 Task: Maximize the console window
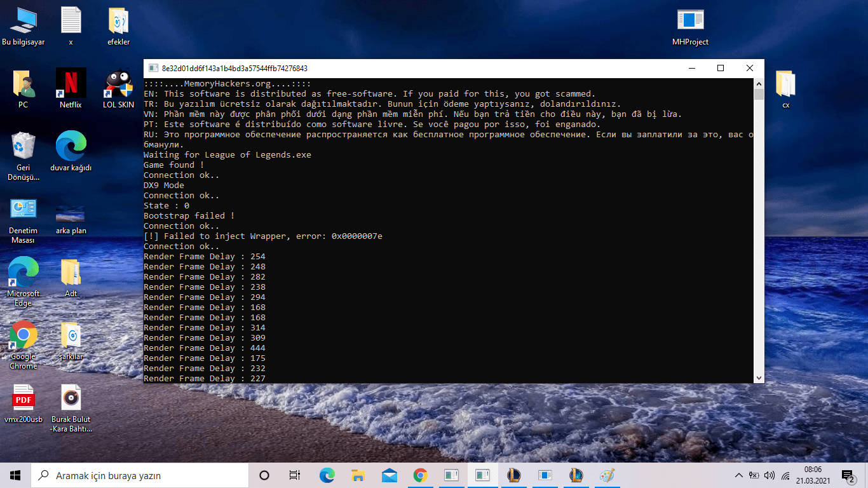pyautogui.click(x=720, y=68)
